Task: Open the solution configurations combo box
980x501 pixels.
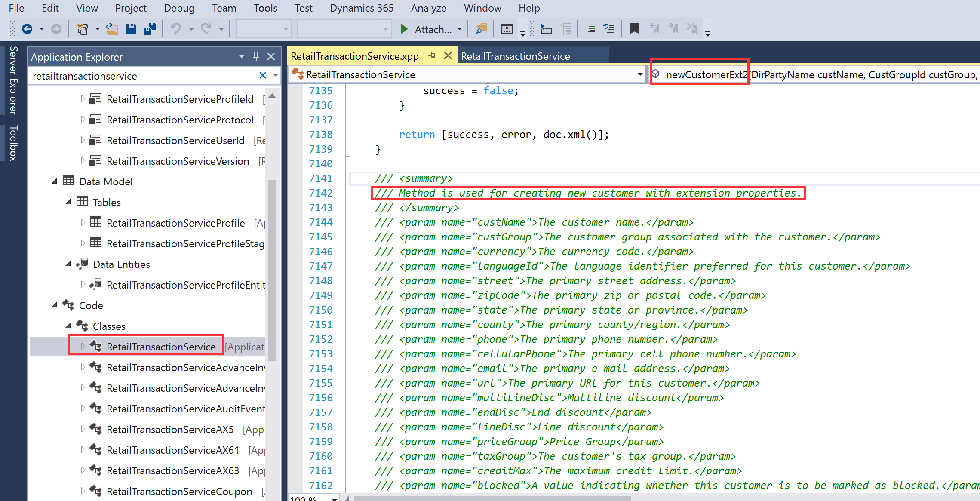Action: coord(264,29)
